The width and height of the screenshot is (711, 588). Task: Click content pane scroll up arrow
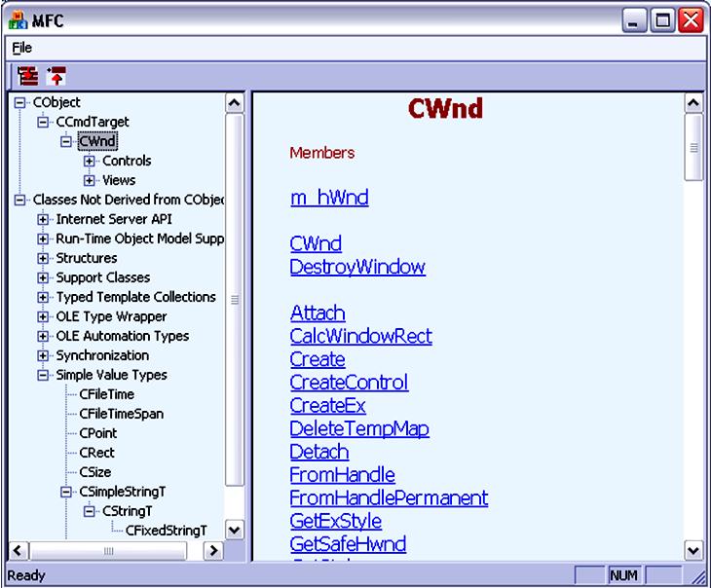693,103
